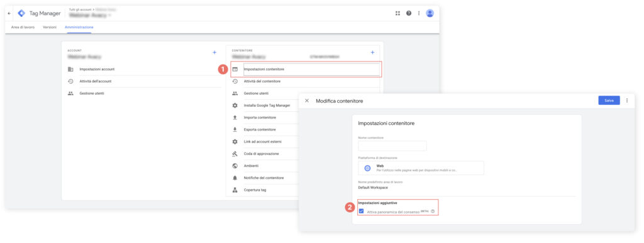Go back using the Tag Manager back arrow

pyautogui.click(x=9, y=14)
